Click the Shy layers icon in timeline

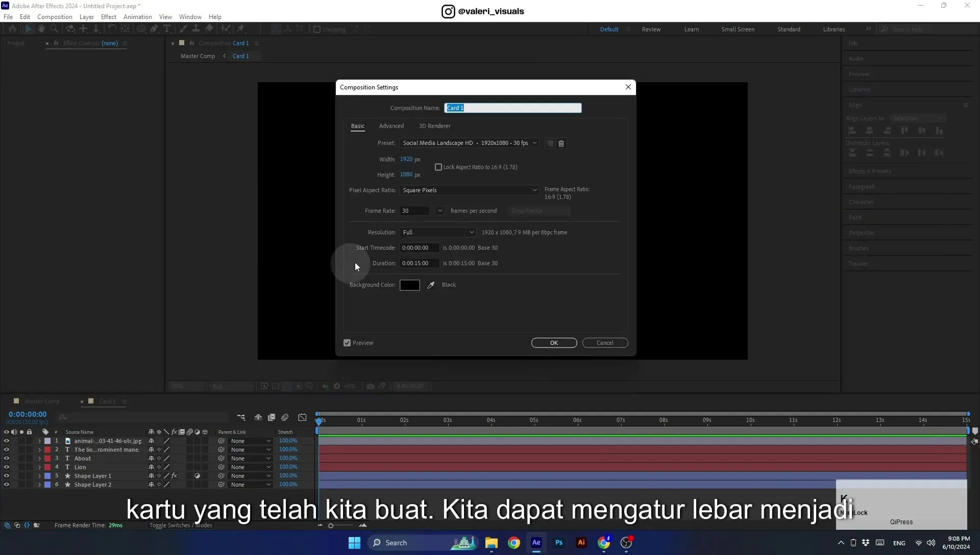[x=258, y=417]
